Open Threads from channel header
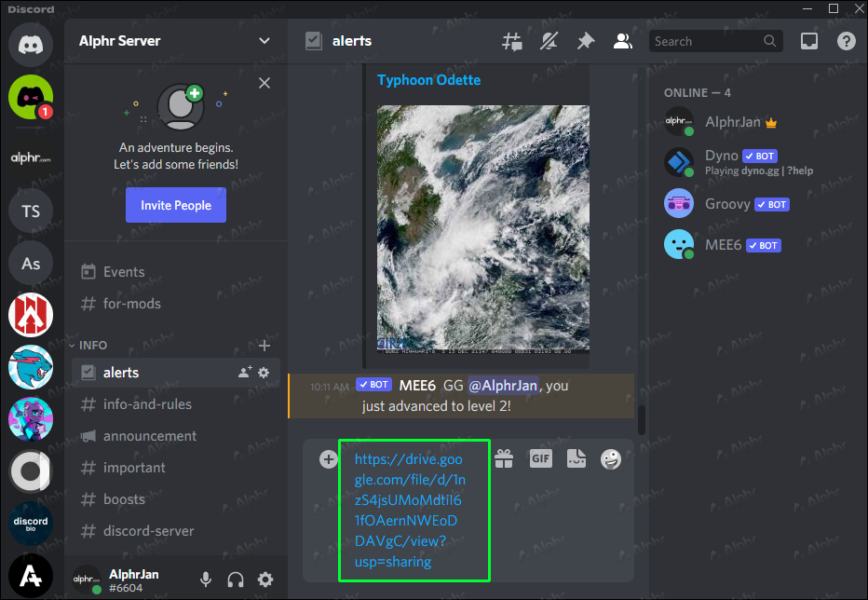This screenshot has width=868, height=600. (x=511, y=41)
